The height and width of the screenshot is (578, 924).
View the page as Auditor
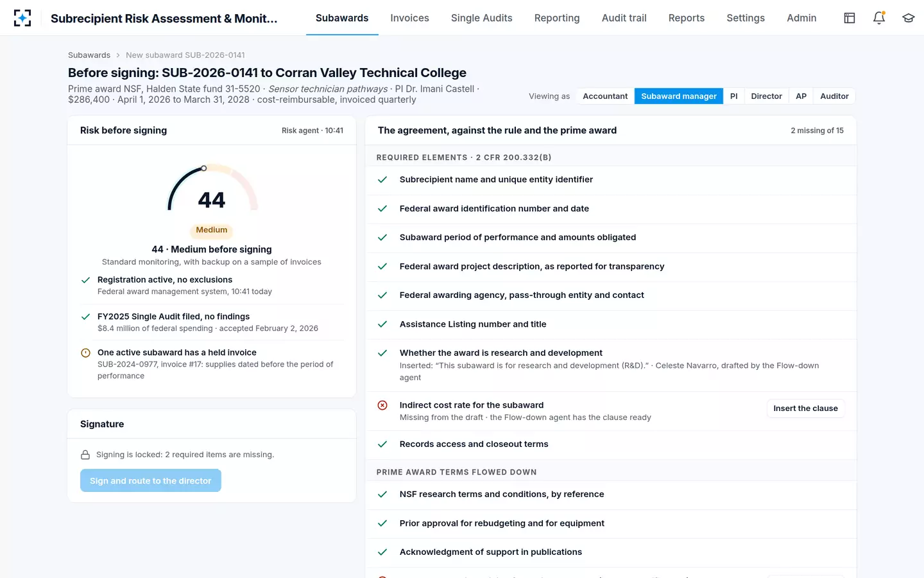coord(834,96)
